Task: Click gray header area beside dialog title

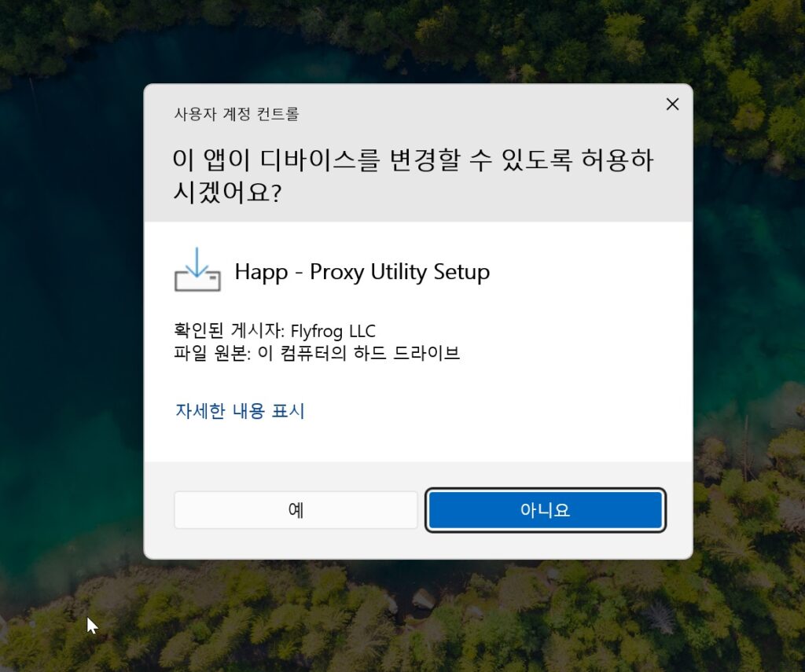Action: [477, 113]
